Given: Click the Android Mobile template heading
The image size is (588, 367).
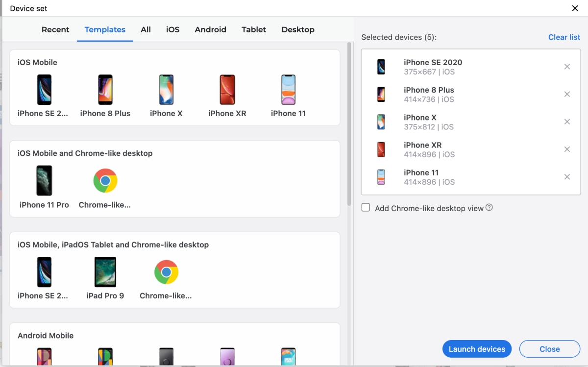Looking at the screenshot, I should [x=46, y=336].
